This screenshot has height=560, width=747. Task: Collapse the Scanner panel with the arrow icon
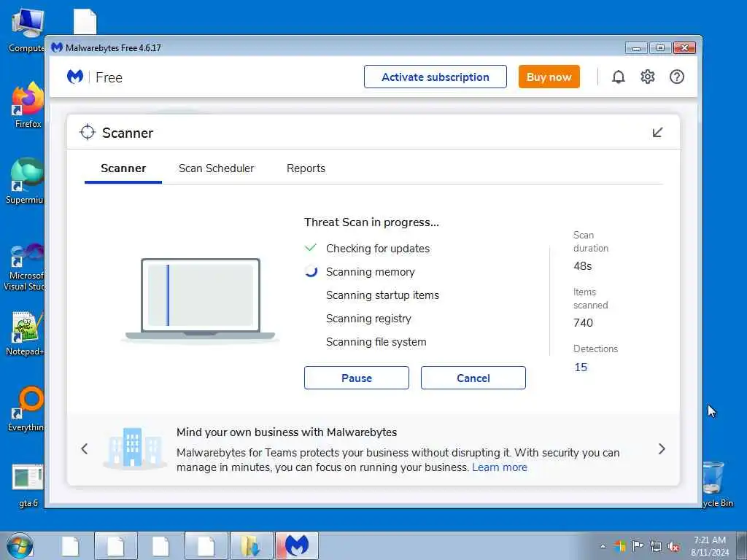point(657,133)
